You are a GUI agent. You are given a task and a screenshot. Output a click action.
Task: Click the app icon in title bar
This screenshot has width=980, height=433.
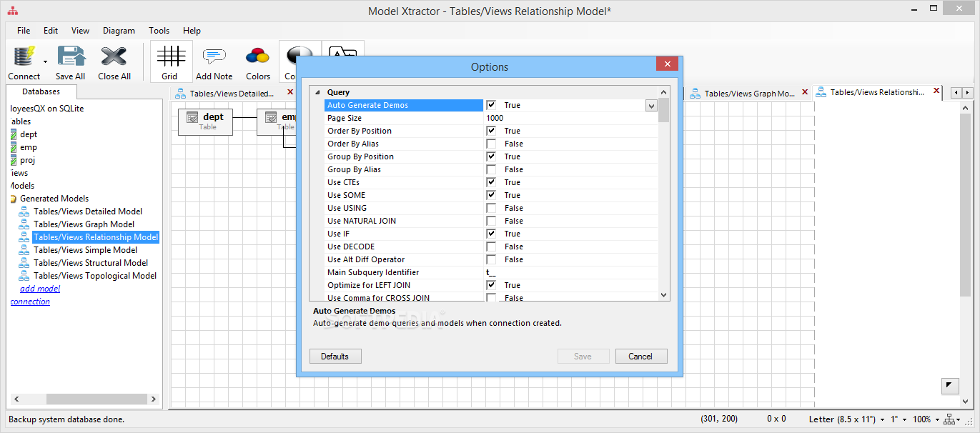coord(12,11)
